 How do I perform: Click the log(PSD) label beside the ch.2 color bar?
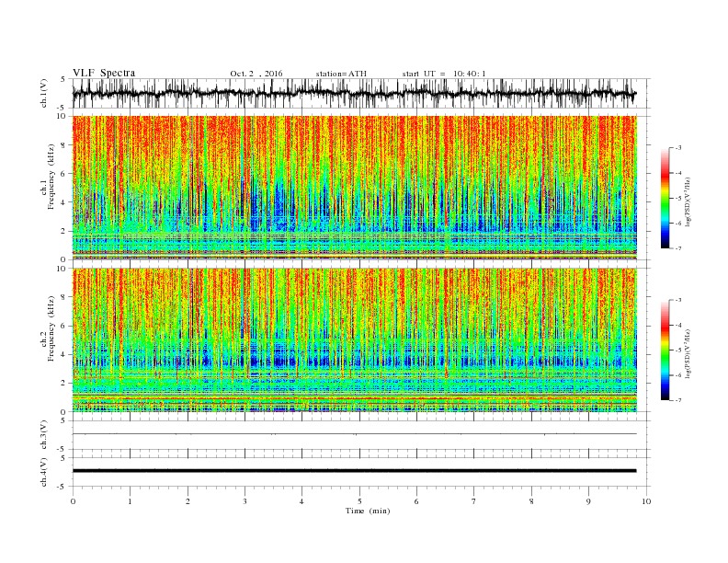(x=688, y=353)
